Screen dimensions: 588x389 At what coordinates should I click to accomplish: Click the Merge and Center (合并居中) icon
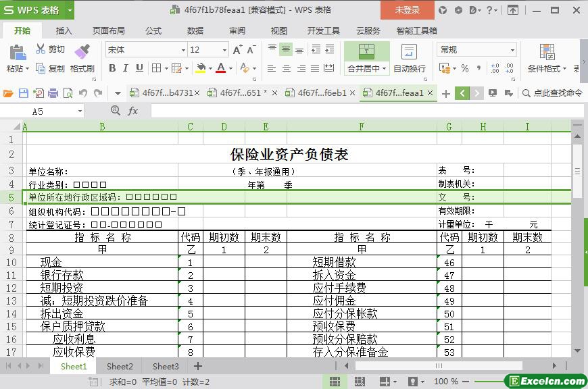click(366, 52)
